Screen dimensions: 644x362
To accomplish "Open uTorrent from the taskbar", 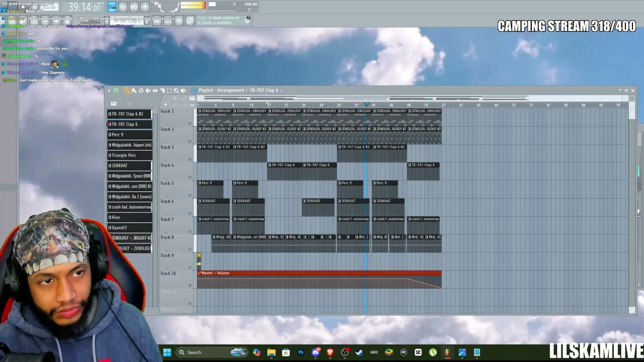I will click(433, 352).
